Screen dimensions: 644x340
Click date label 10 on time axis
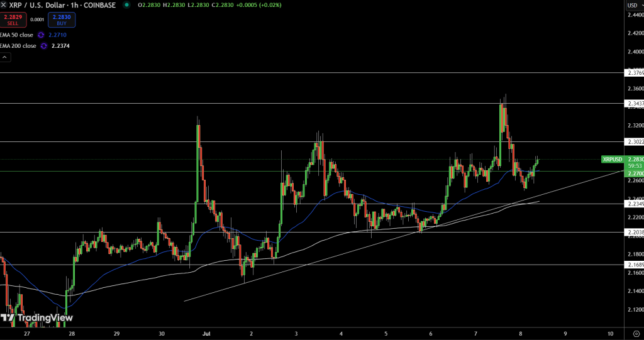point(610,334)
